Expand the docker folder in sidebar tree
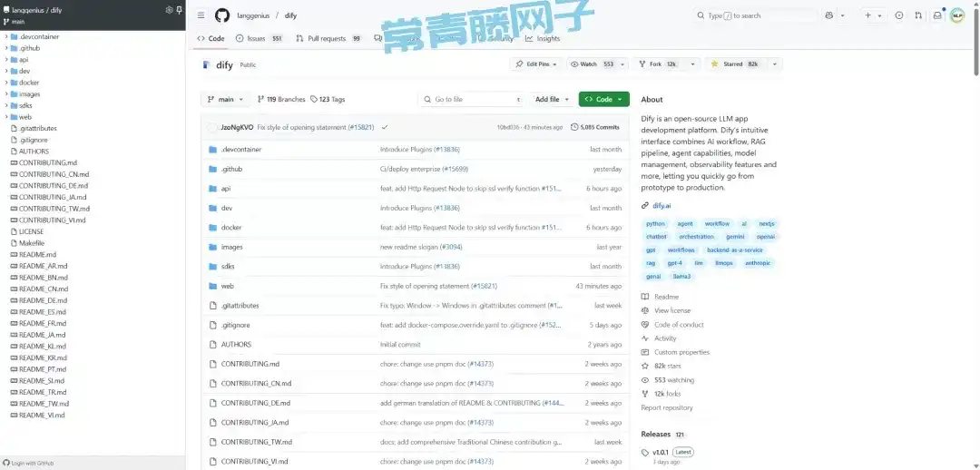Screen dimensions: 980x470 pyautogui.click(x=6, y=83)
